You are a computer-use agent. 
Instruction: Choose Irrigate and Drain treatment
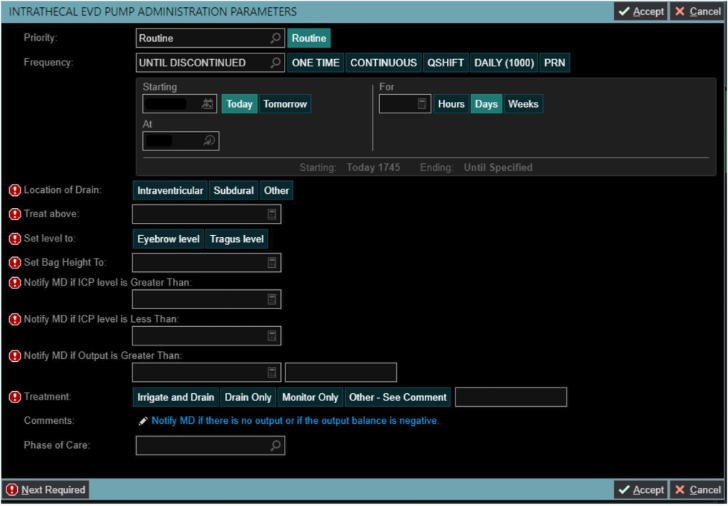(x=176, y=397)
